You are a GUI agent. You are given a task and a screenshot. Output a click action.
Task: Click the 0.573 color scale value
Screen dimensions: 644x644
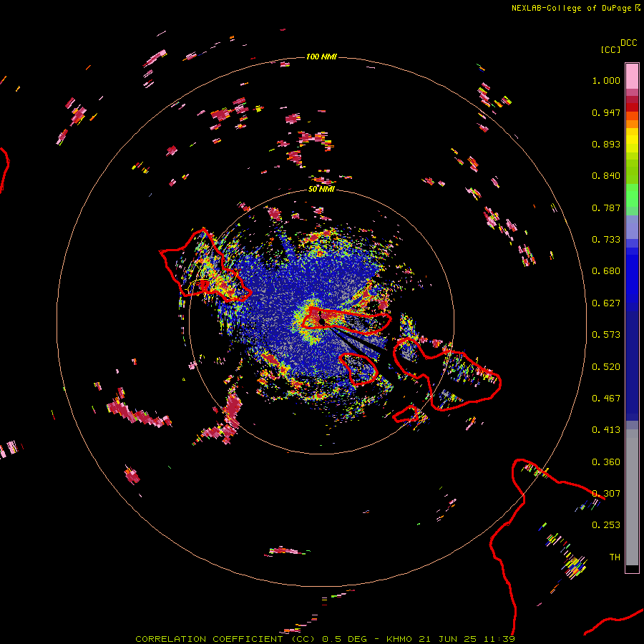pos(606,335)
